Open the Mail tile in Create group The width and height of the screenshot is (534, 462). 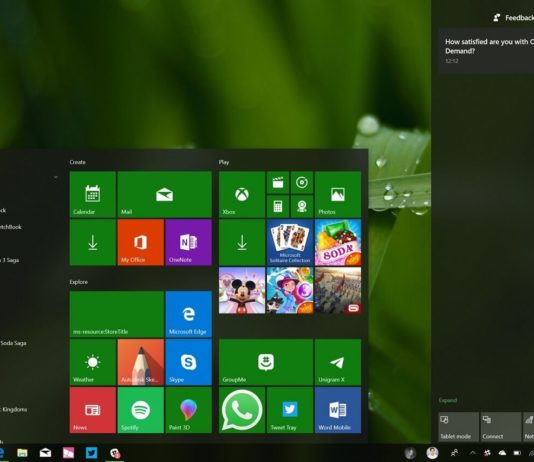coord(164,194)
